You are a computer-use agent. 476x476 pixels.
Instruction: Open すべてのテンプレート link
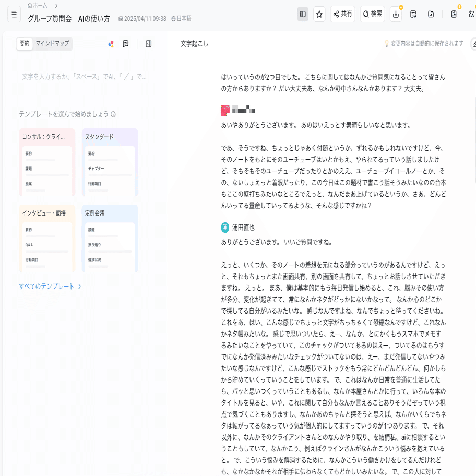[x=48, y=286]
